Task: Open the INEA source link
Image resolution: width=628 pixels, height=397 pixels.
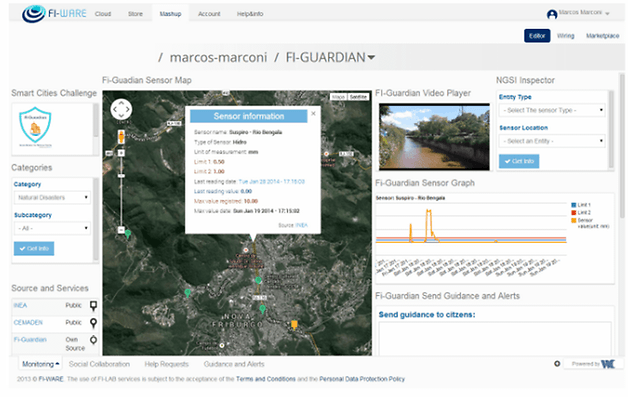Action: coord(20,305)
